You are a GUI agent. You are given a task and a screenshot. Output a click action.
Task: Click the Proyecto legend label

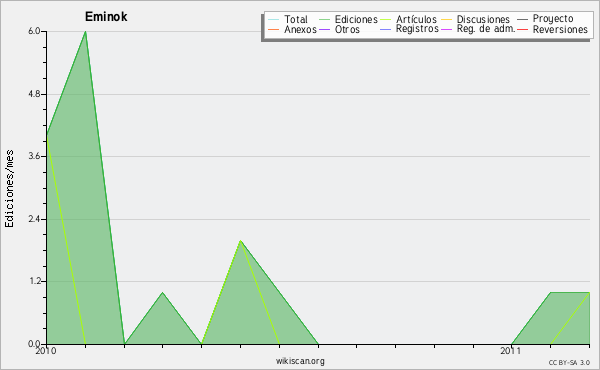[x=553, y=19]
